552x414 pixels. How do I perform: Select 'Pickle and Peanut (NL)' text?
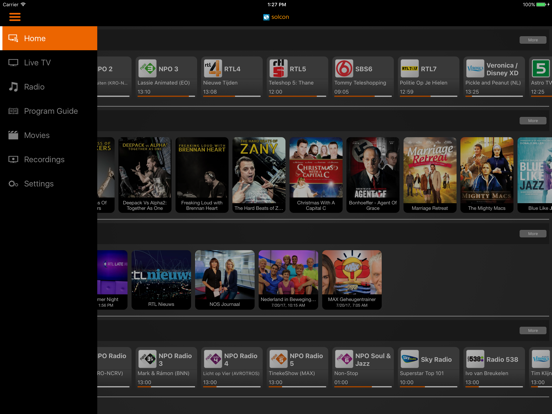point(493,83)
